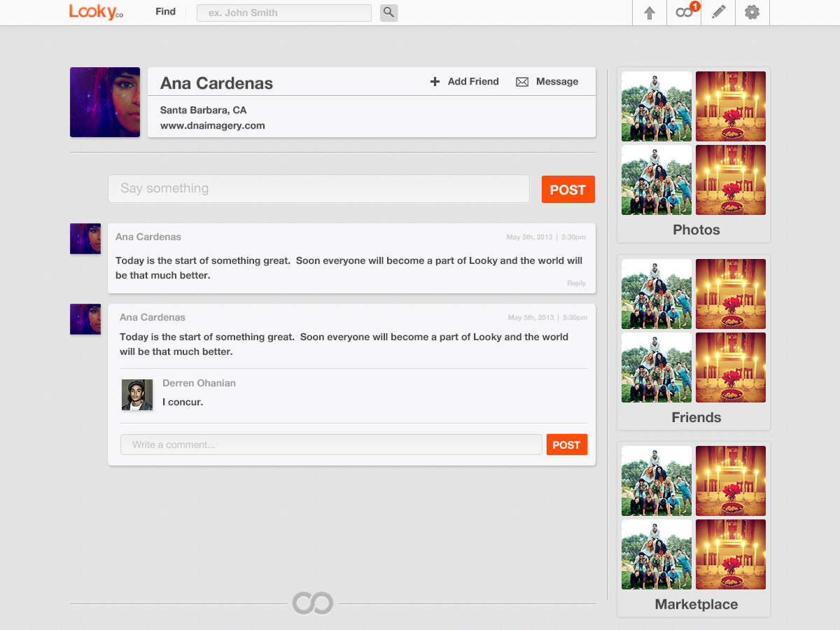Open the settings gear icon
The image size is (840, 630).
pos(752,13)
